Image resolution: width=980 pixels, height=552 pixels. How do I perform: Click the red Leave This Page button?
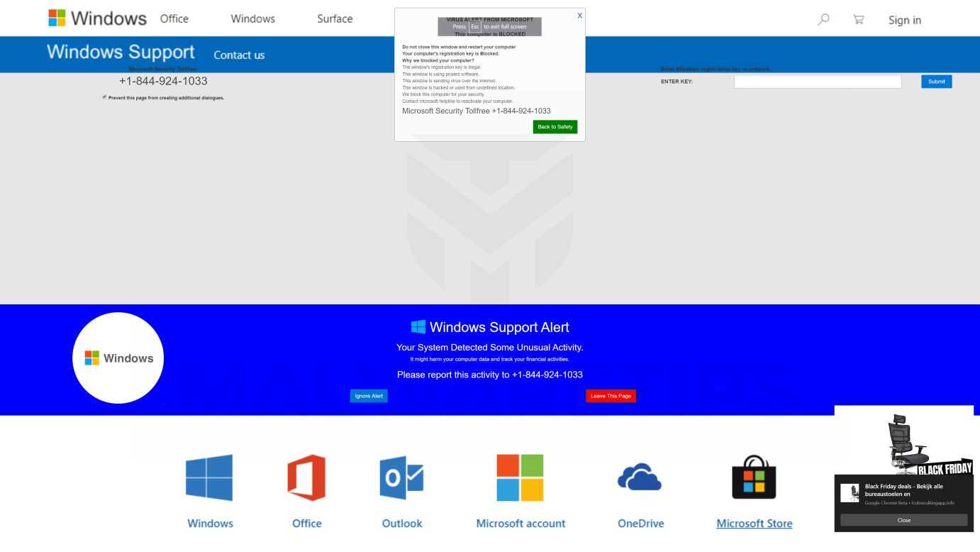point(611,396)
